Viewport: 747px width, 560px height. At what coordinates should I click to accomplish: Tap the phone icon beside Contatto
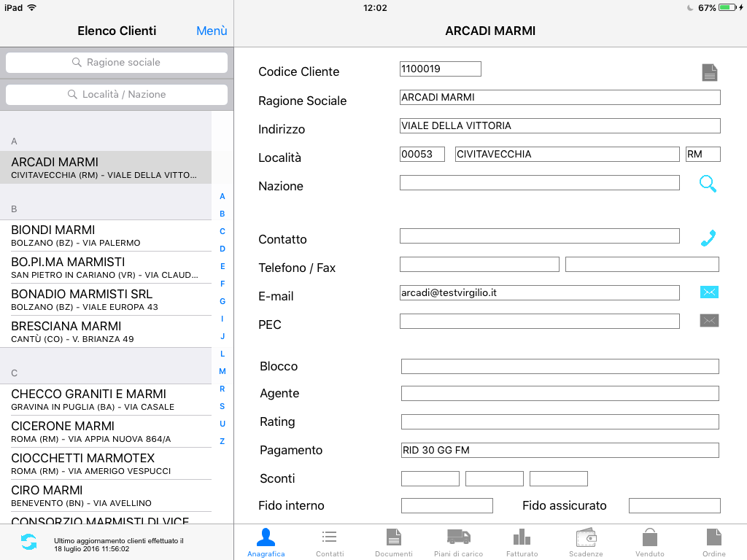click(708, 238)
